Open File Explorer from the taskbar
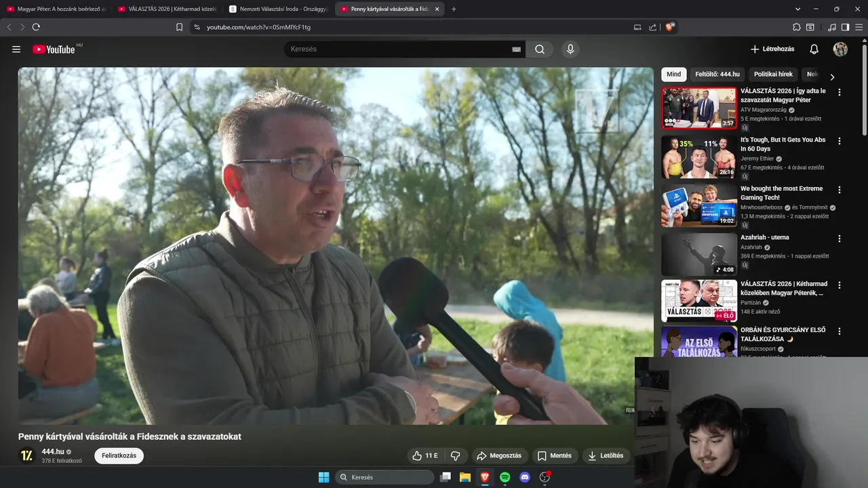 [x=465, y=477]
